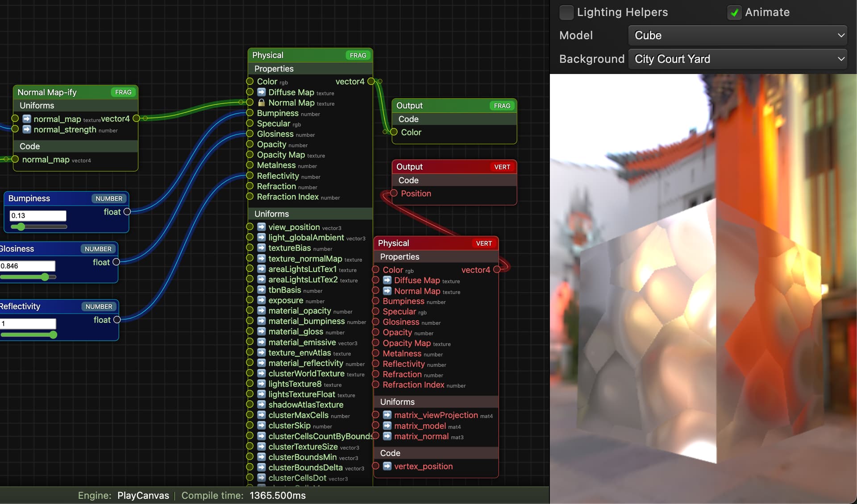
Task: Click the Reflectivity value input field
Action: click(28, 323)
